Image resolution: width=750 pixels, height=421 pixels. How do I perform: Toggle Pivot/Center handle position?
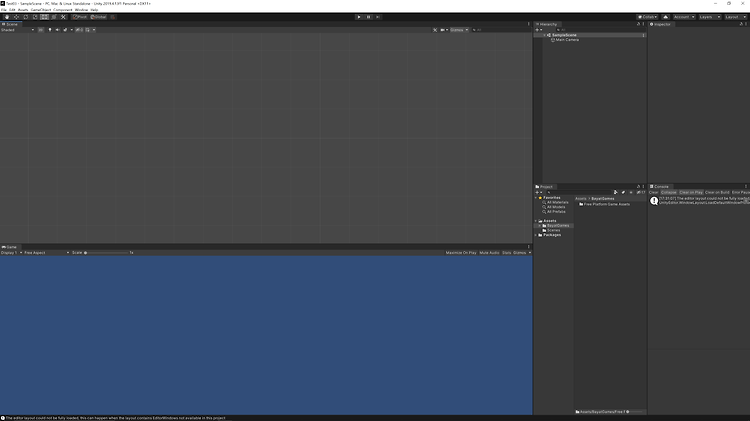pos(80,17)
